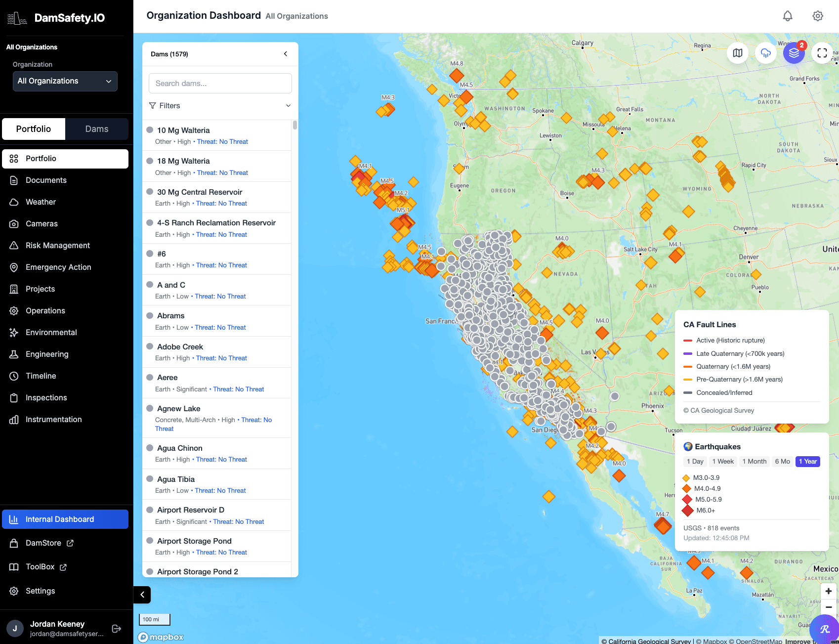The height and width of the screenshot is (644, 839).
Task: Collapse the Dams list panel
Action: coord(286,54)
